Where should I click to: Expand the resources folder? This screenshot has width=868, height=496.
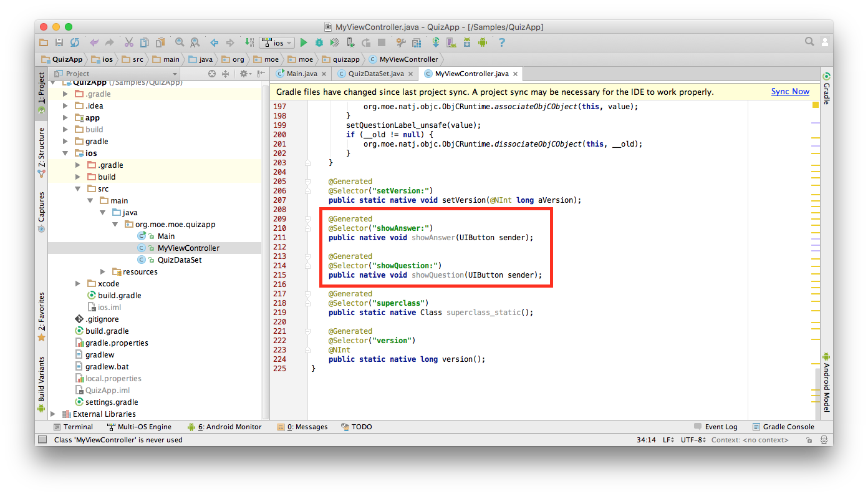[103, 272]
